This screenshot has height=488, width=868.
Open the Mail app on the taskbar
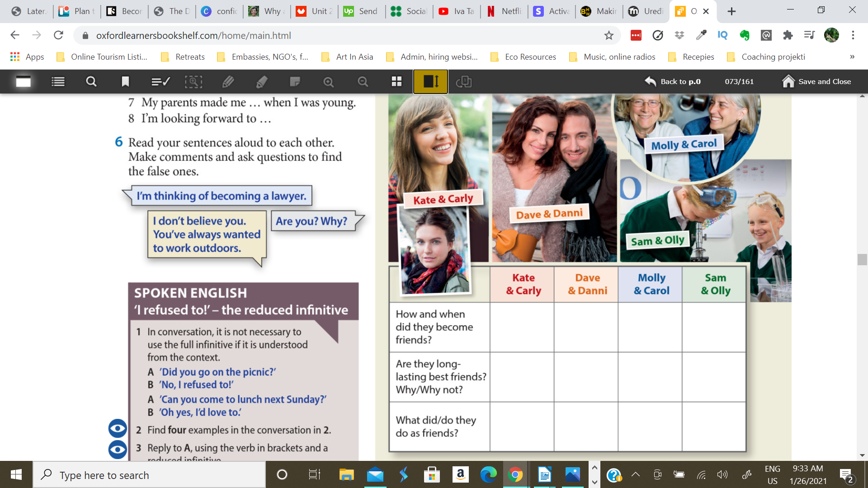tap(375, 475)
